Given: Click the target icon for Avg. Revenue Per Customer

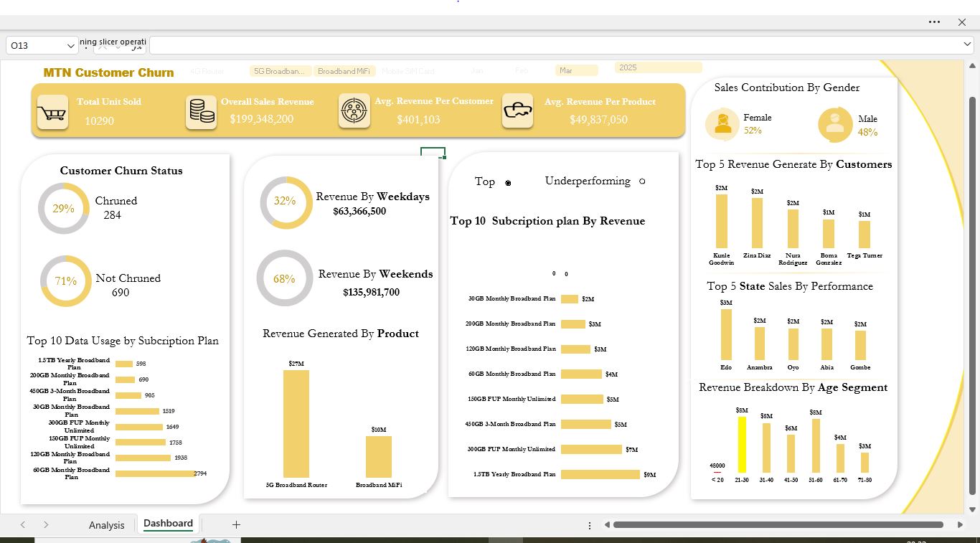Looking at the screenshot, I should tap(354, 111).
